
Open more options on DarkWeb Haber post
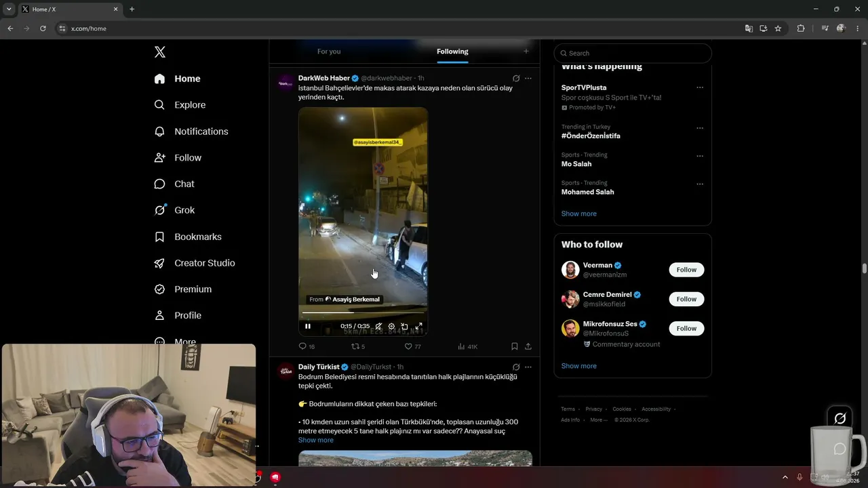528,79
